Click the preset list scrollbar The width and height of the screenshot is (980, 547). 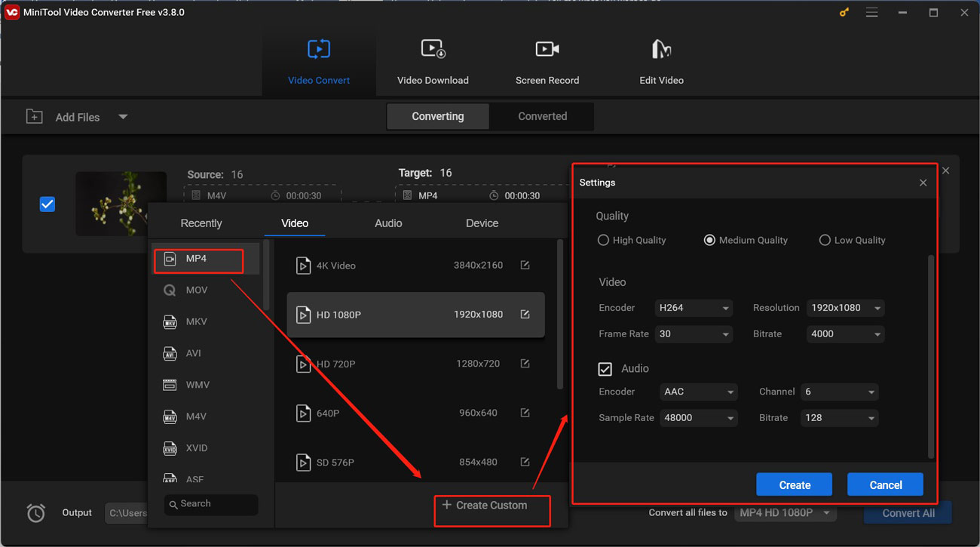tap(559, 314)
